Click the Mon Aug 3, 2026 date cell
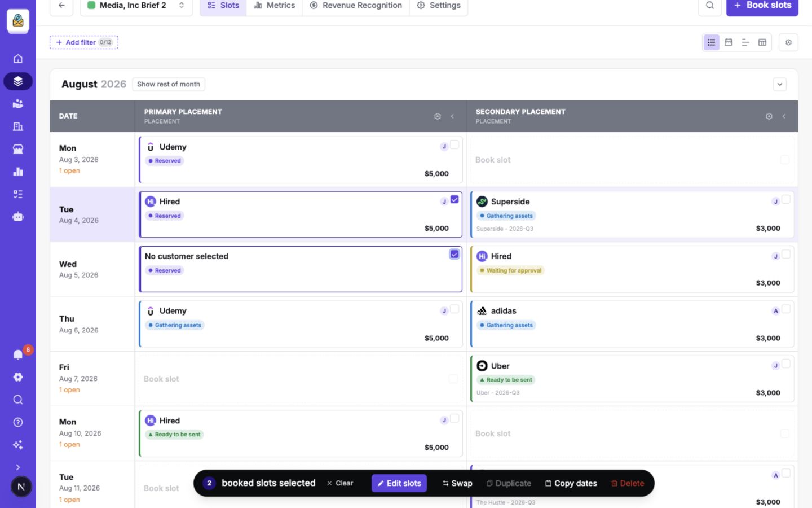The image size is (812, 508). tap(92, 160)
